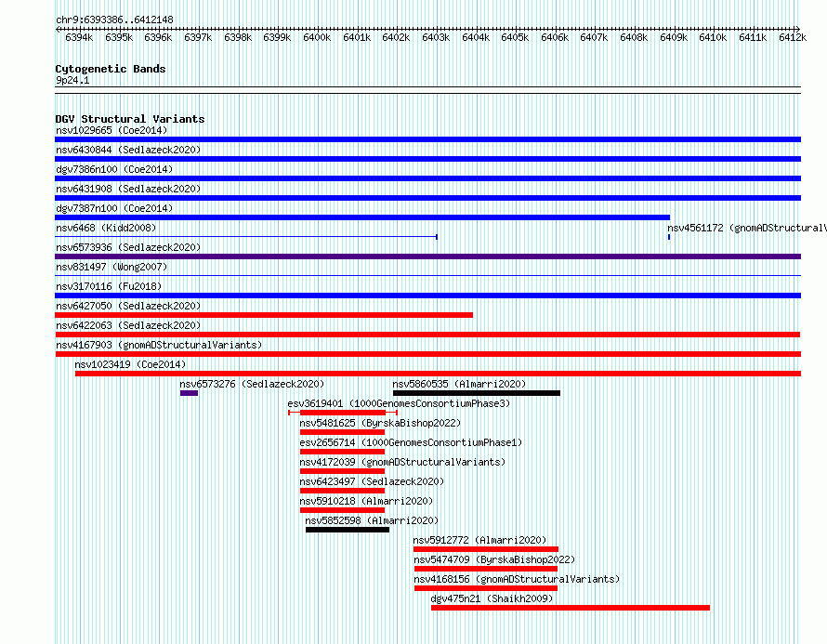
Task: Open dgv7386n100 (Coe2014) variant label
Action: [x=114, y=169]
